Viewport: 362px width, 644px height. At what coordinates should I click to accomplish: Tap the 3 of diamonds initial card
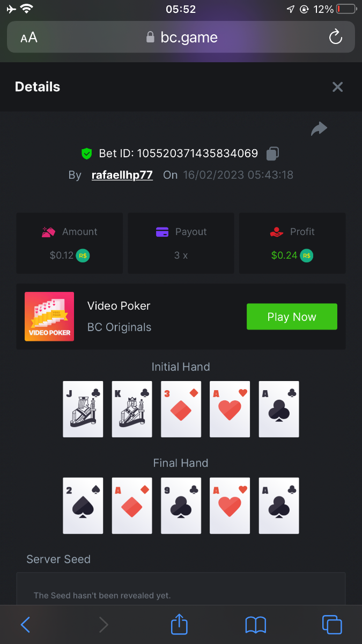(x=181, y=409)
